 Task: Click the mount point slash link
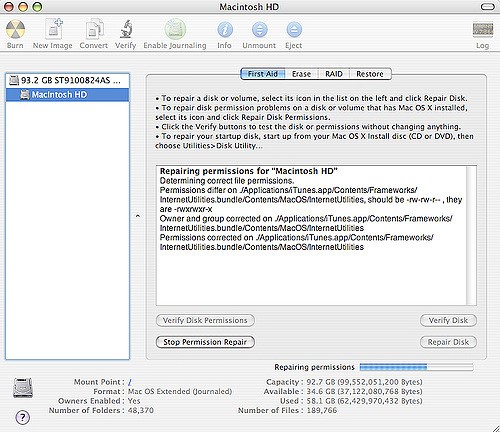pos(129,382)
